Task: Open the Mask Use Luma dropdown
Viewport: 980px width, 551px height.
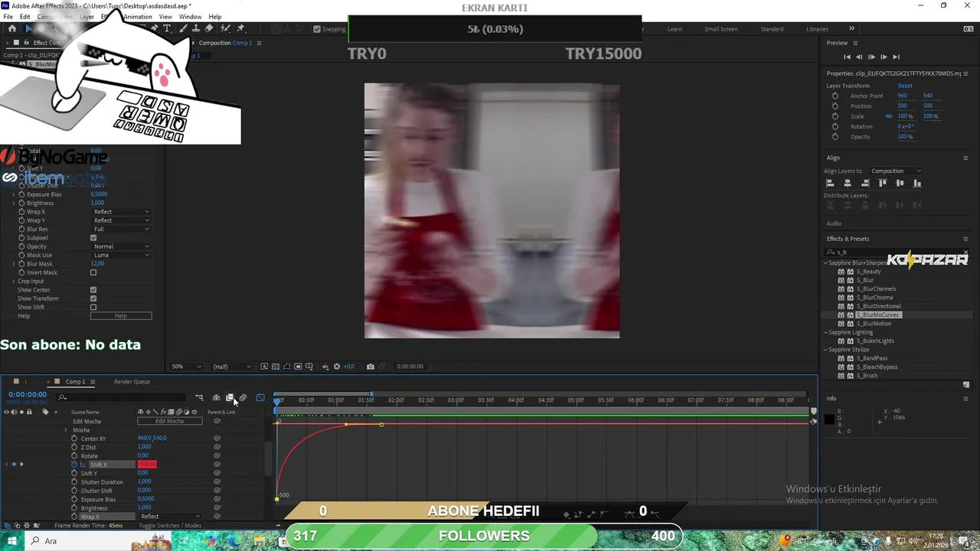Action: pos(121,255)
